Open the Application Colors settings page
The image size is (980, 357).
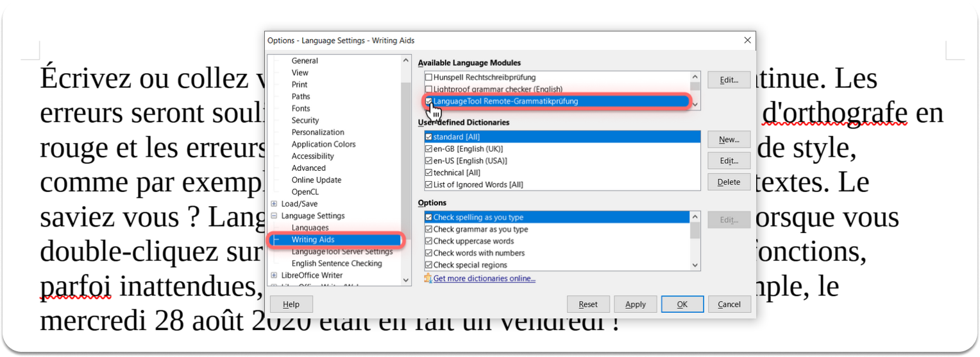click(x=323, y=144)
